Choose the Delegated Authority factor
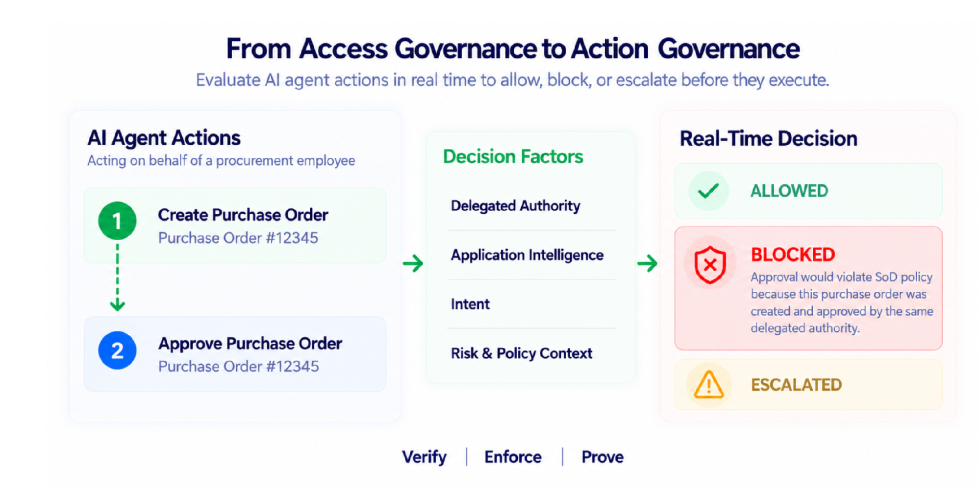 click(515, 206)
